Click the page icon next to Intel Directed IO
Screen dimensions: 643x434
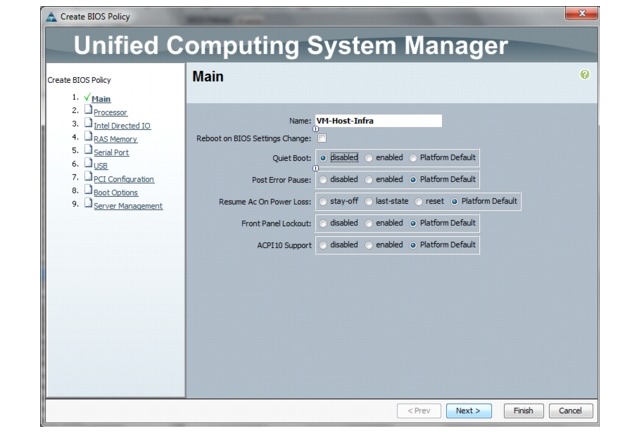[x=88, y=123]
